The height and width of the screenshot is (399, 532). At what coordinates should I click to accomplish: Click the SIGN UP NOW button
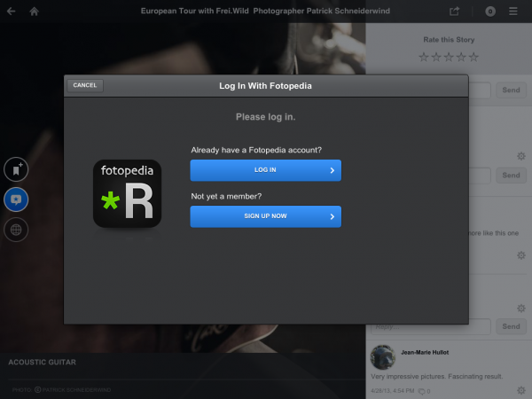click(266, 216)
